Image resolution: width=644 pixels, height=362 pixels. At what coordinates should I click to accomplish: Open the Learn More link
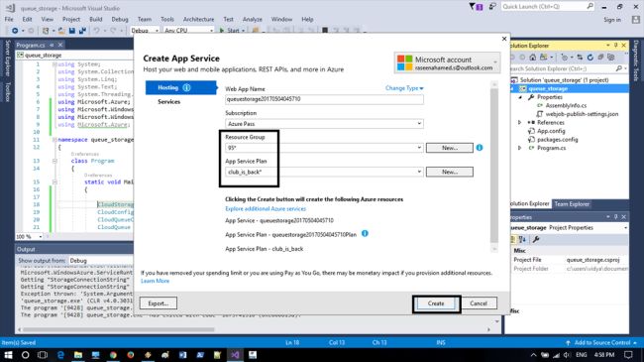coord(155,281)
